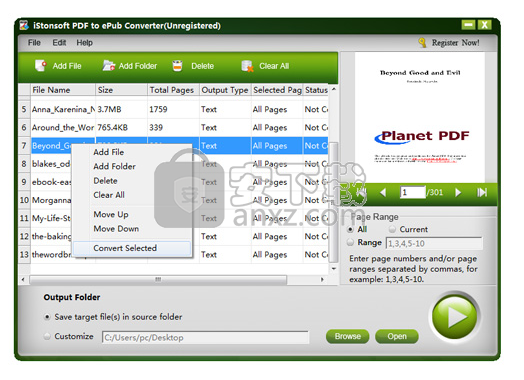
Task: Select the Range radio button
Action: point(350,242)
